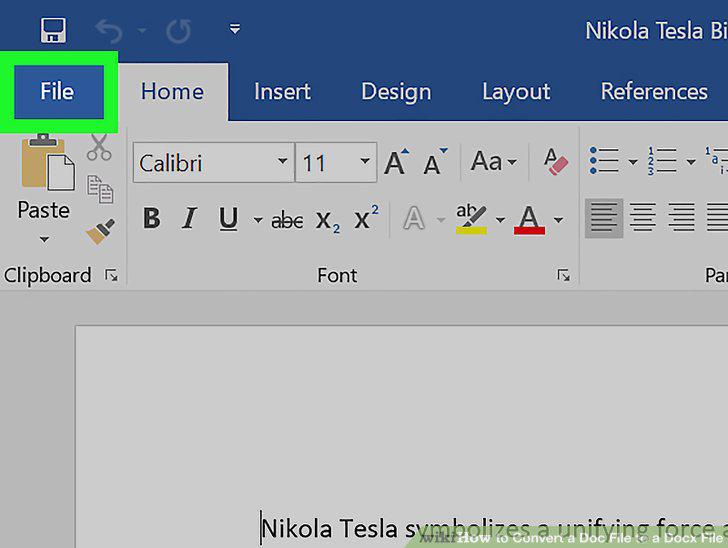
Task: Toggle Superscript formatting
Action: coord(366,217)
